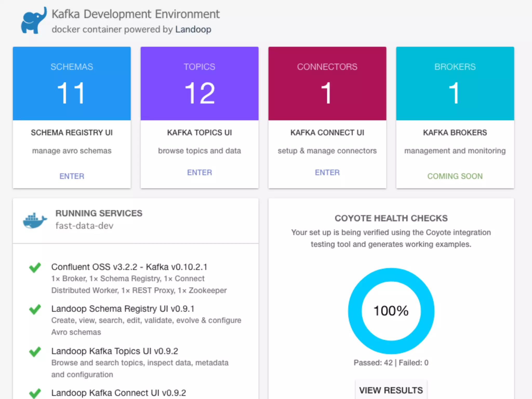Click the Passed 42 Failed 0 text

click(x=391, y=363)
